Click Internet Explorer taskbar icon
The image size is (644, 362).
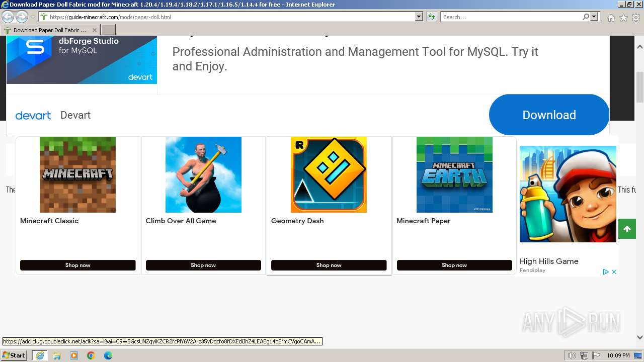[40, 355]
